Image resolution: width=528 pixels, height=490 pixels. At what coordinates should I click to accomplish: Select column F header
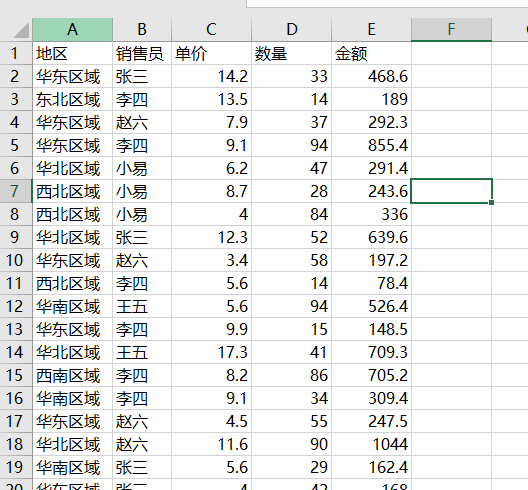coord(451,30)
